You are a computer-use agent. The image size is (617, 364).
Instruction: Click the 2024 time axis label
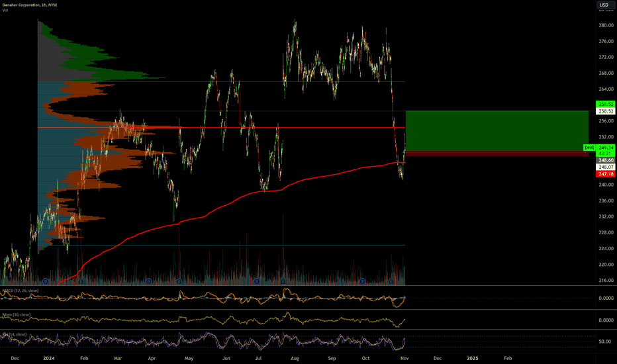(x=49, y=358)
